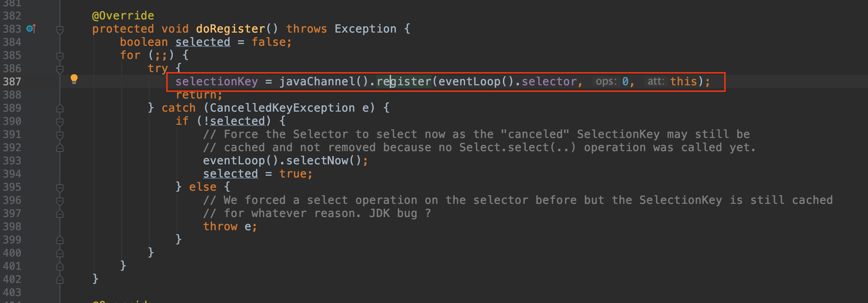
Task: Collapse the try block fold at line 386
Action: coord(60,69)
